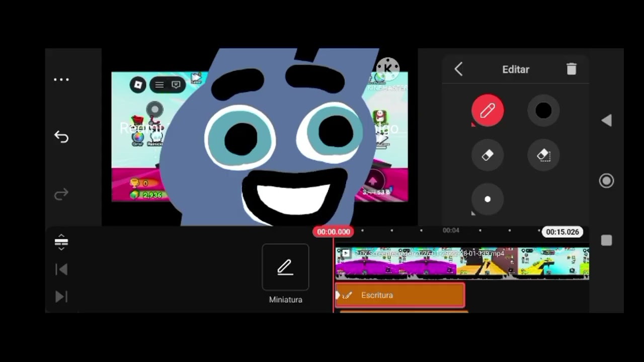The image size is (644, 362).
Task: Go back from the Editar panel
Action: tap(458, 69)
